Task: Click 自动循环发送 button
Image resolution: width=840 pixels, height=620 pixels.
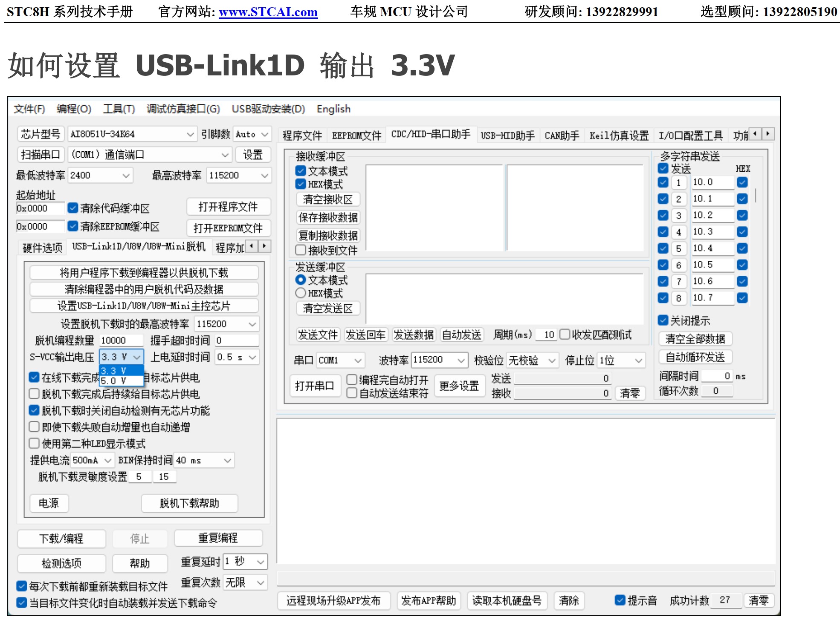Action: [695, 357]
